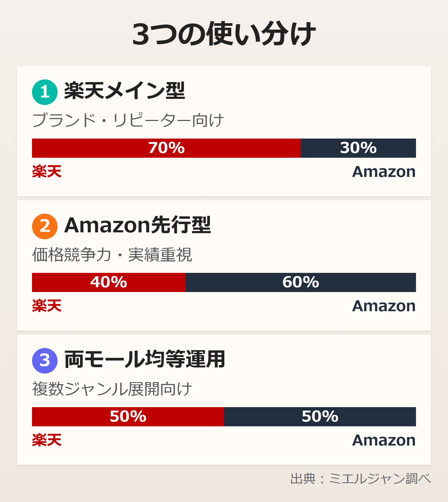This screenshot has height=502, width=448.
Task: Select the dark 30% bar segment
Action: [358, 148]
